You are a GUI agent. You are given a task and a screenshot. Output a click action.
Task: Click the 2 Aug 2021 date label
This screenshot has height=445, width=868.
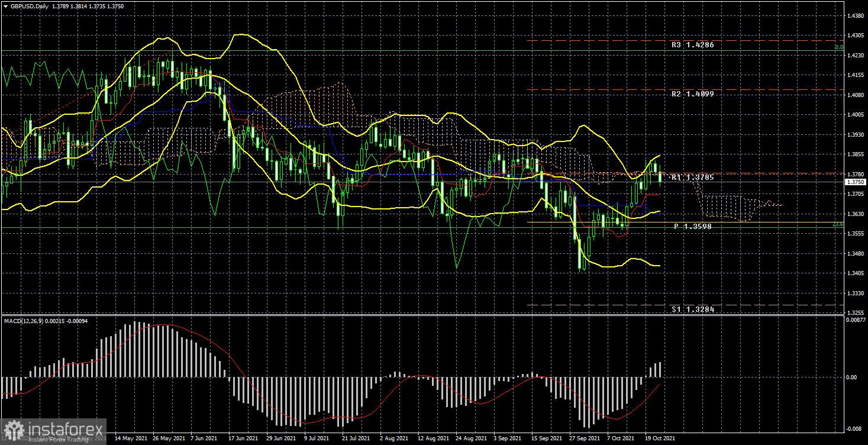394,440
